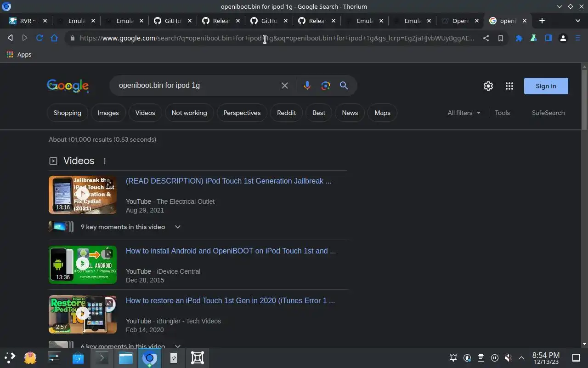
Task: Open the browser profile avatar icon
Action: 563,38
